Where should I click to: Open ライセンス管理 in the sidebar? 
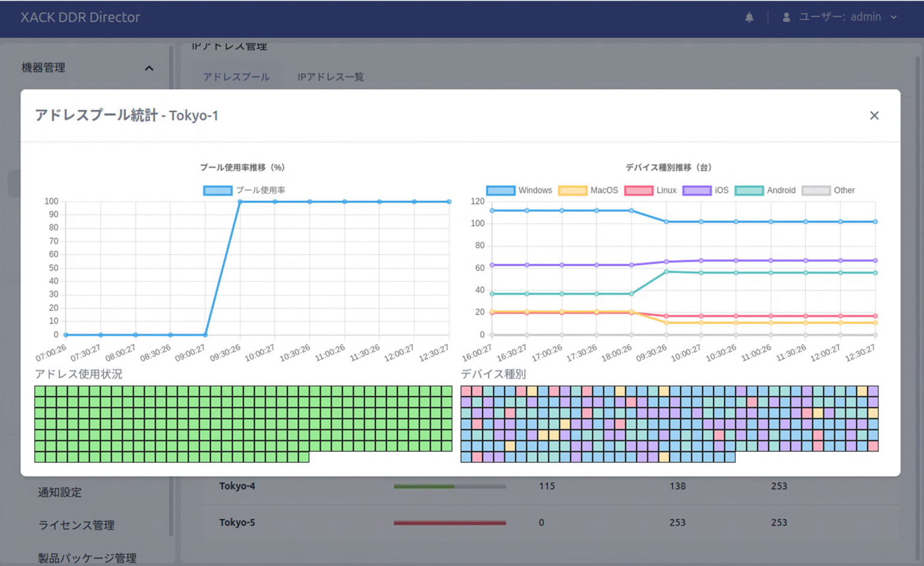76,525
